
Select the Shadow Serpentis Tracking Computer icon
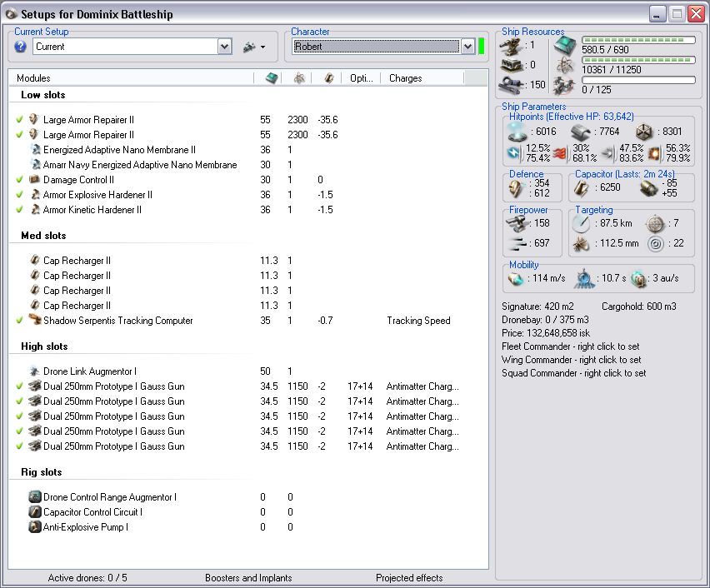[x=35, y=321]
